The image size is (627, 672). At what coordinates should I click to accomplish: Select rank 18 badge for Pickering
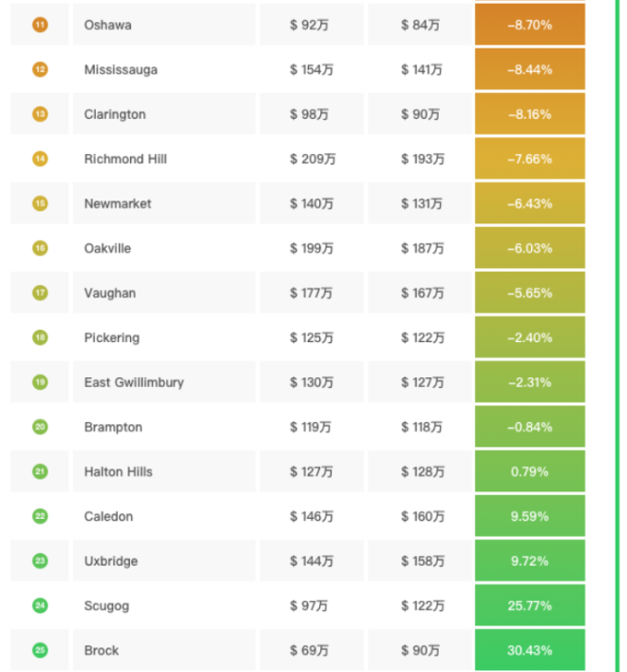40,337
